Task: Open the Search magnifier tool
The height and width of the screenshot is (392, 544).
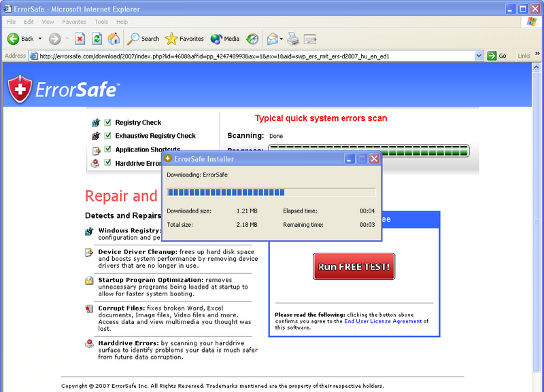Action: tap(143, 39)
